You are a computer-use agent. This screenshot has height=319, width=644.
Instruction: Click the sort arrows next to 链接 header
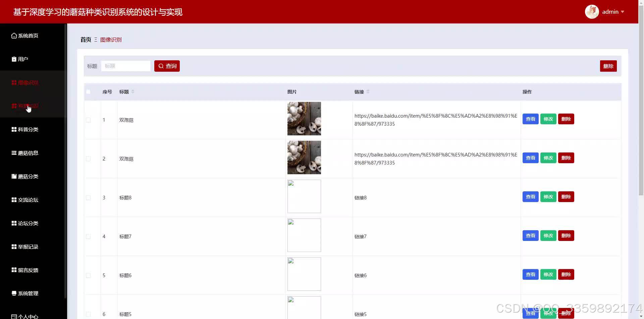[x=368, y=91]
